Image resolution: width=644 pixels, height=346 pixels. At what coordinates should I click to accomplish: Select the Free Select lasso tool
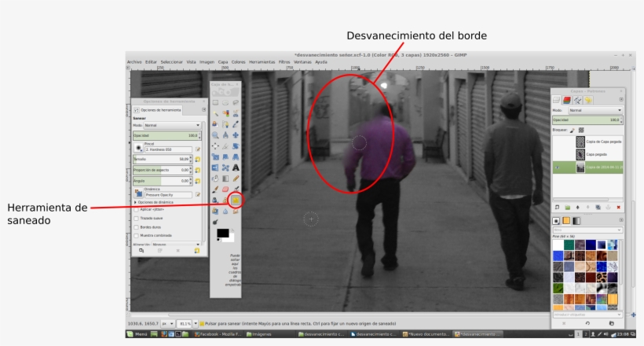point(236,102)
